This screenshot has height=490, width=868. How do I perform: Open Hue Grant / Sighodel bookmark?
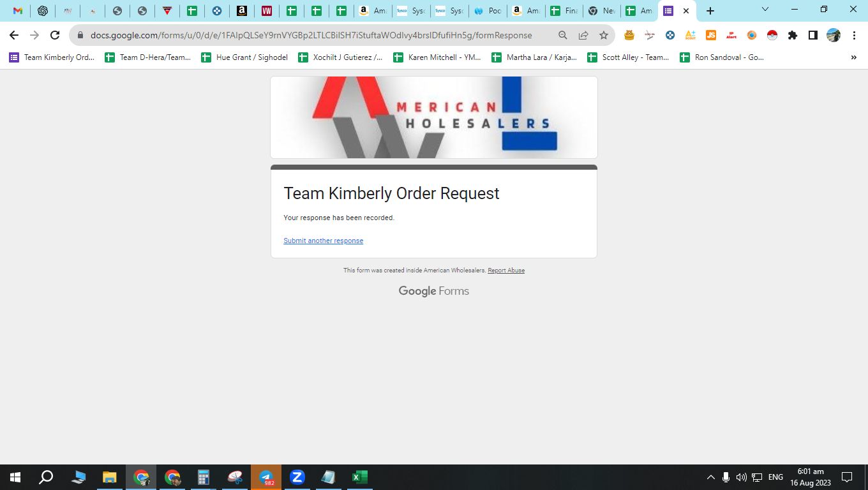(x=244, y=57)
